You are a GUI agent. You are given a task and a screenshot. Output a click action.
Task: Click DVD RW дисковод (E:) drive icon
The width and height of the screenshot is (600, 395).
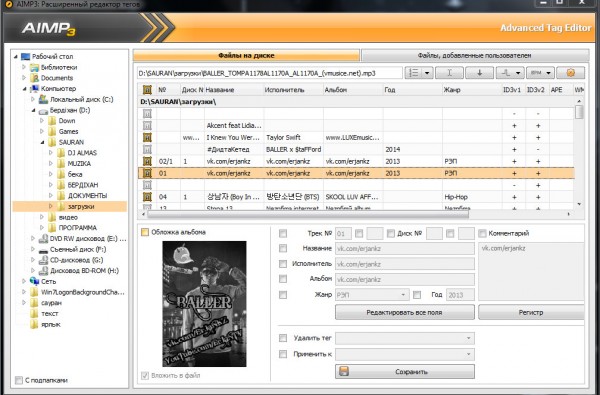click(x=43, y=239)
